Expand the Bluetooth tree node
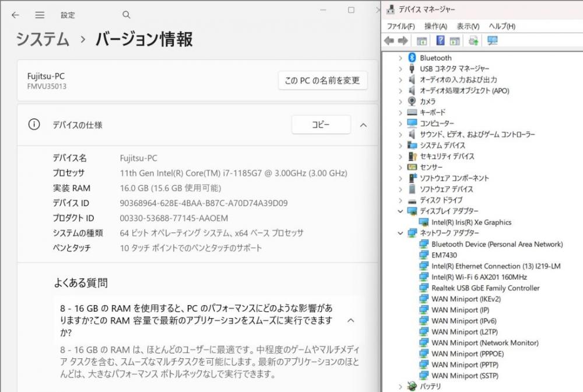The width and height of the screenshot is (583, 392). [400, 58]
